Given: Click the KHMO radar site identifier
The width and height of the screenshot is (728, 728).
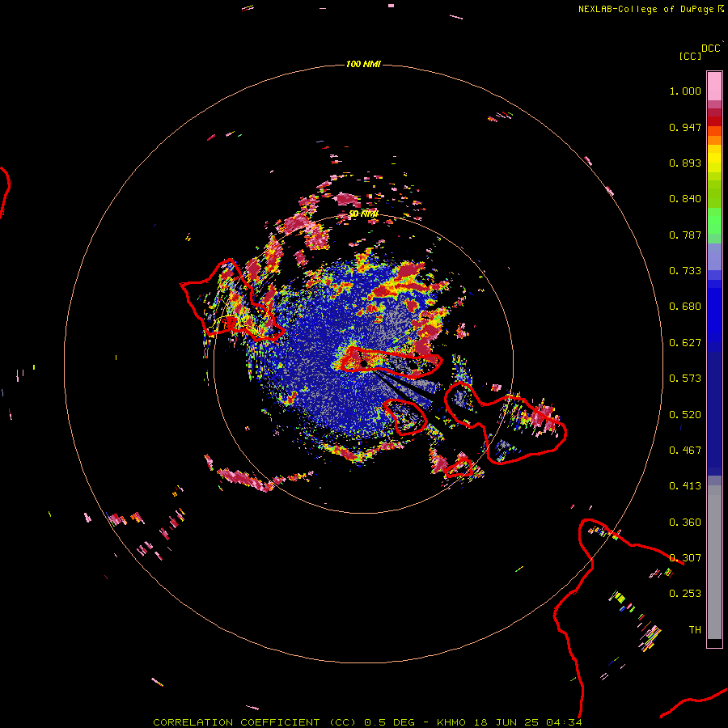Looking at the screenshot, I should coord(451,722).
